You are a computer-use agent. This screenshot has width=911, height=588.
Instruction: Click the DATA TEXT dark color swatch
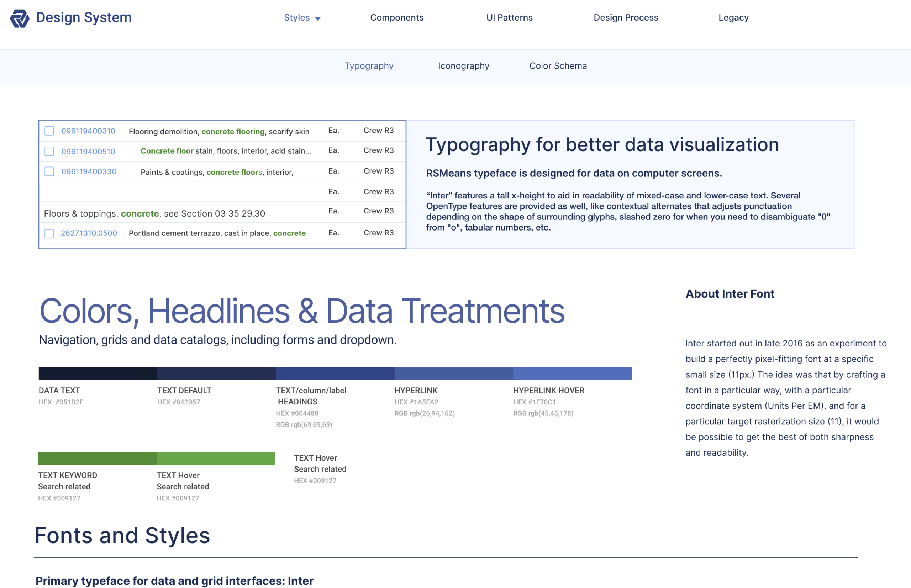coord(98,373)
